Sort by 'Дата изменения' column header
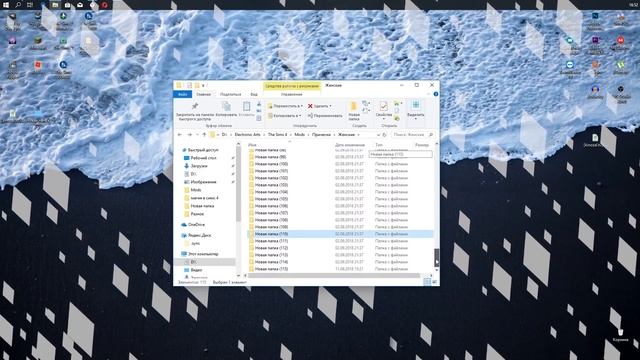Viewport: 640px width, 360px height. point(349,145)
